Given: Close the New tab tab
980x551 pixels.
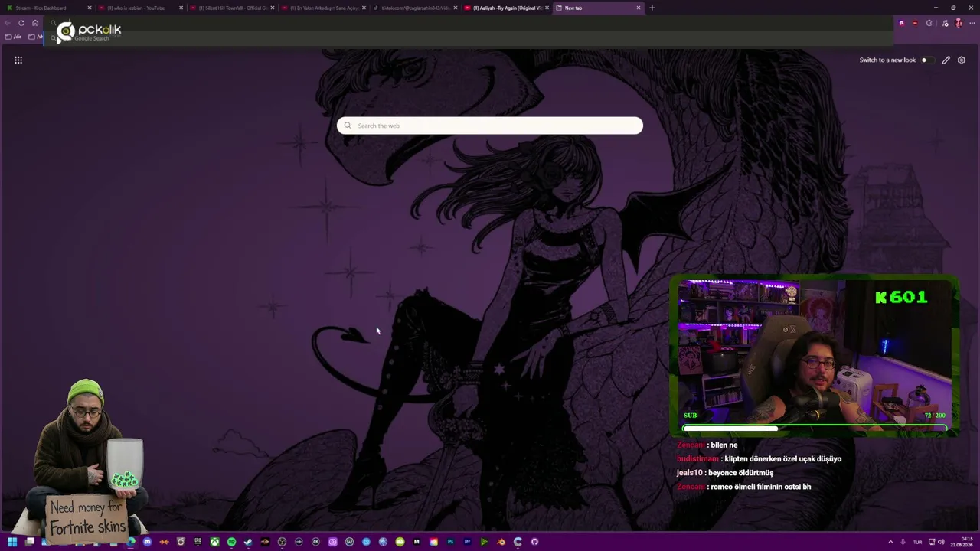Looking at the screenshot, I should [x=639, y=8].
